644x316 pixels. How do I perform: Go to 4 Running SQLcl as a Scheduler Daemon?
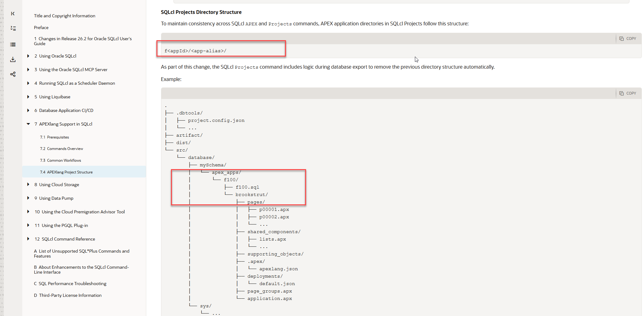coord(75,83)
